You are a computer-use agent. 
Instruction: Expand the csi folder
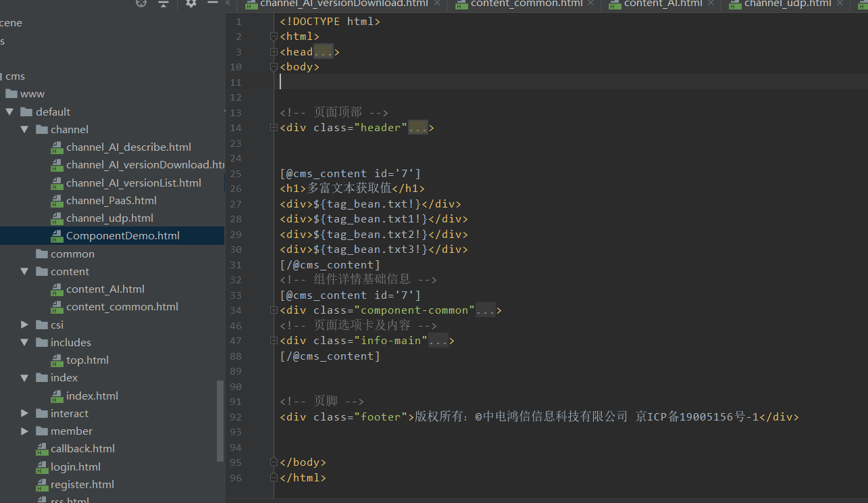[x=25, y=325]
